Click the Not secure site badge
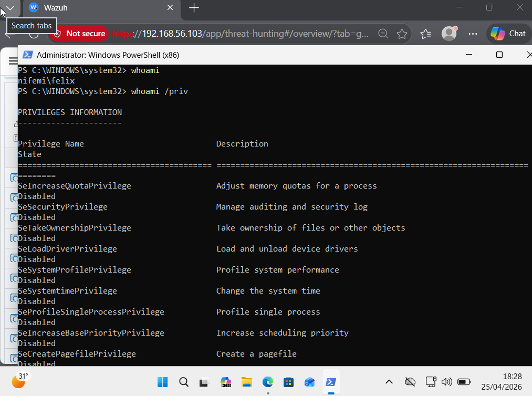Viewport: 532px width, 396px height. (79, 34)
